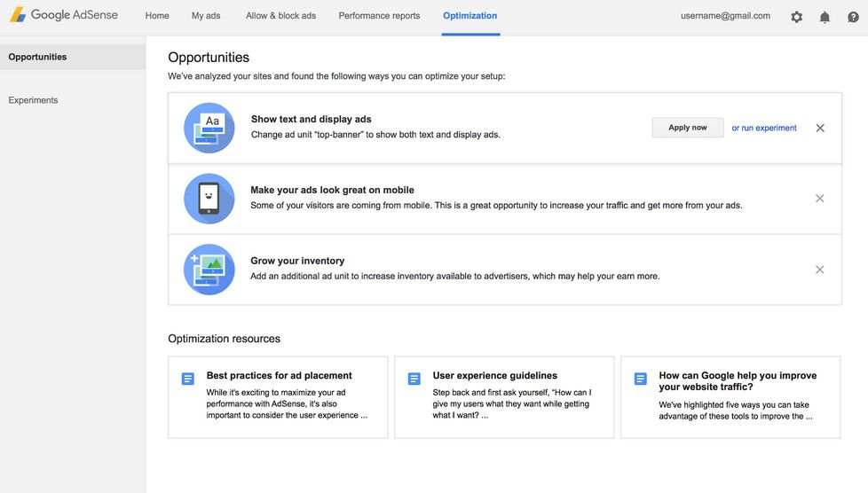This screenshot has width=868, height=493.
Task: Click the Optimization resources heading
Action: coord(225,339)
